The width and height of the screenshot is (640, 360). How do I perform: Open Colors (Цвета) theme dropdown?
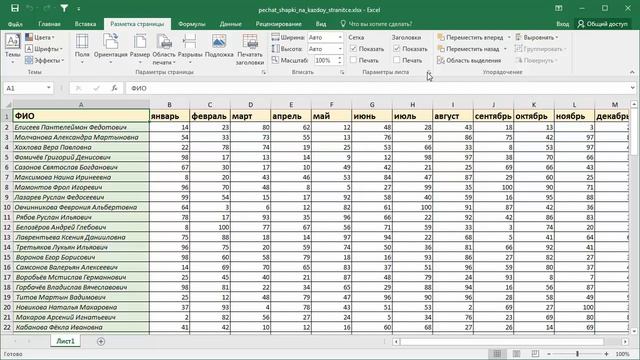click(x=40, y=37)
